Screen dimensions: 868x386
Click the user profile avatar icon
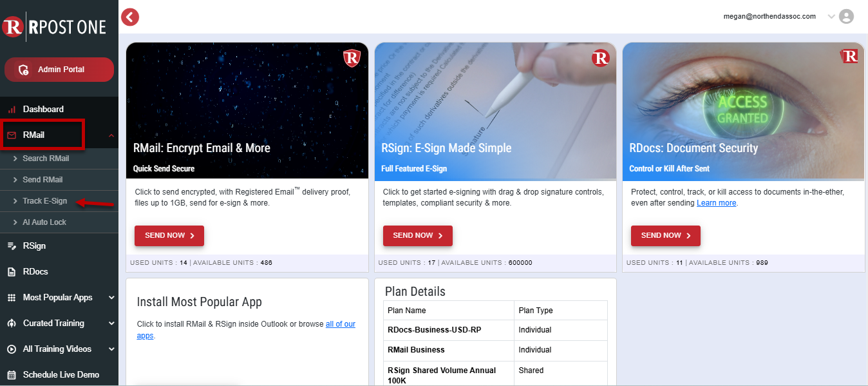[846, 17]
